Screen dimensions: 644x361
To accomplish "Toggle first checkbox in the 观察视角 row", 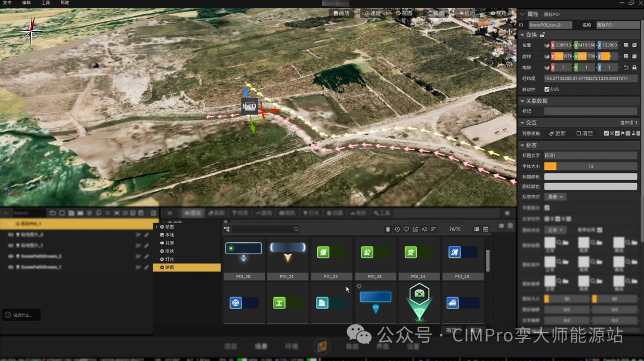I will (606, 133).
